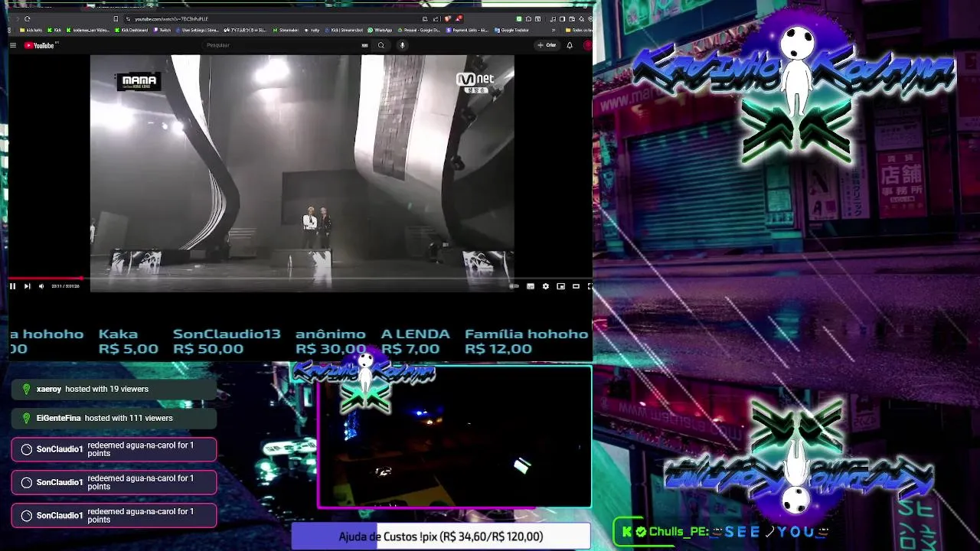Viewport: 980px width, 551px height.
Task: Skip to the next video
Action: 27,286
